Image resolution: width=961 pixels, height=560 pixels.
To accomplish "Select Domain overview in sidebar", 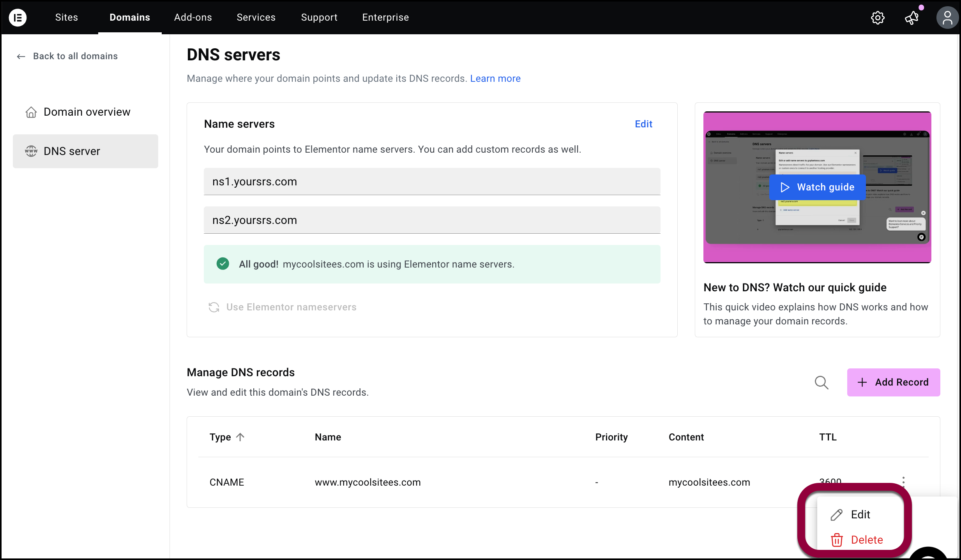I will [87, 112].
